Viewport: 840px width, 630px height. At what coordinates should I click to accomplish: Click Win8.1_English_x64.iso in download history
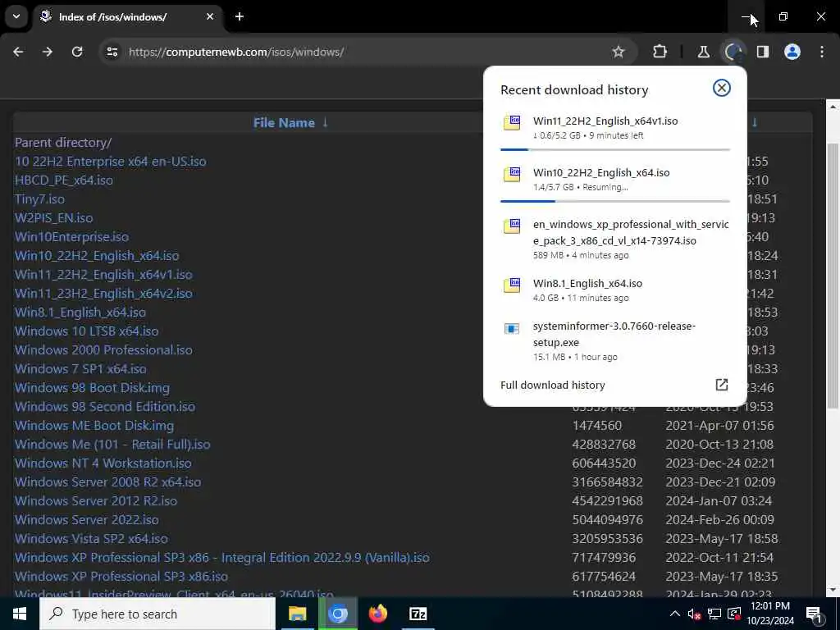click(587, 283)
